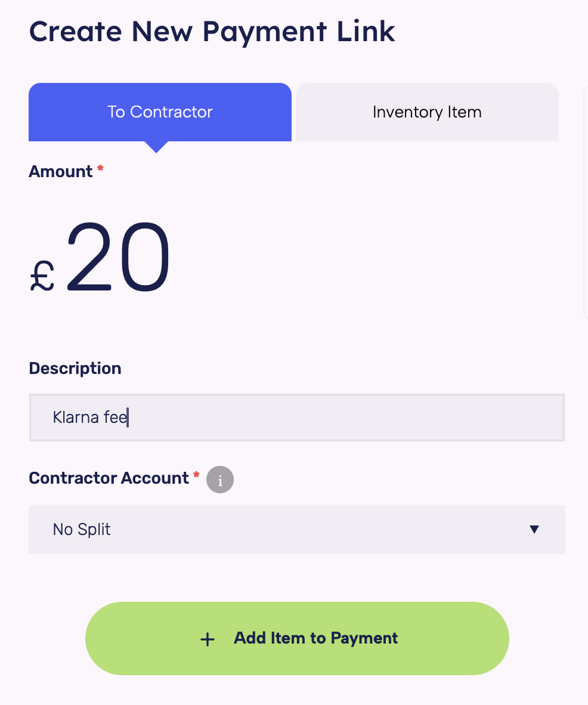Click the plus icon on Add Item button
Viewport: 588px width, 705px height.
[207, 639]
